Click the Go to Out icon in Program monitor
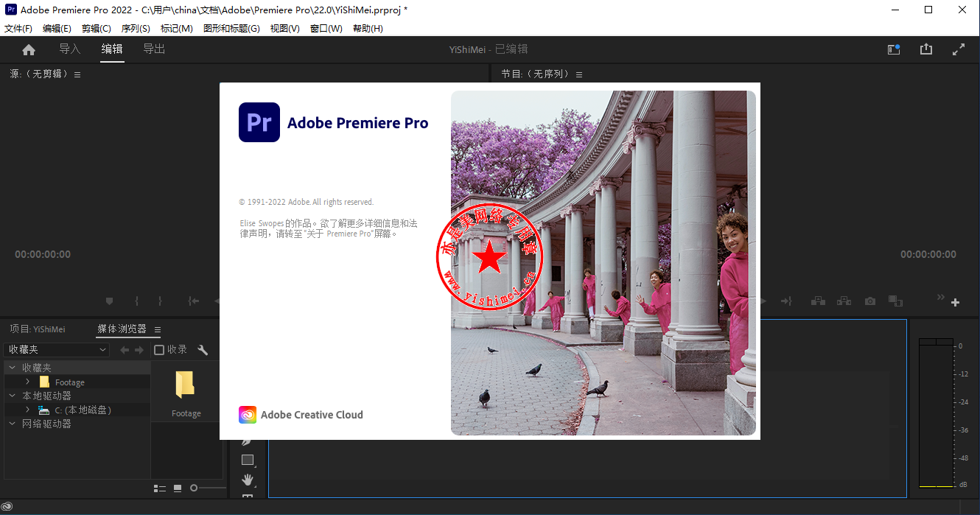980x515 pixels. click(786, 301)
